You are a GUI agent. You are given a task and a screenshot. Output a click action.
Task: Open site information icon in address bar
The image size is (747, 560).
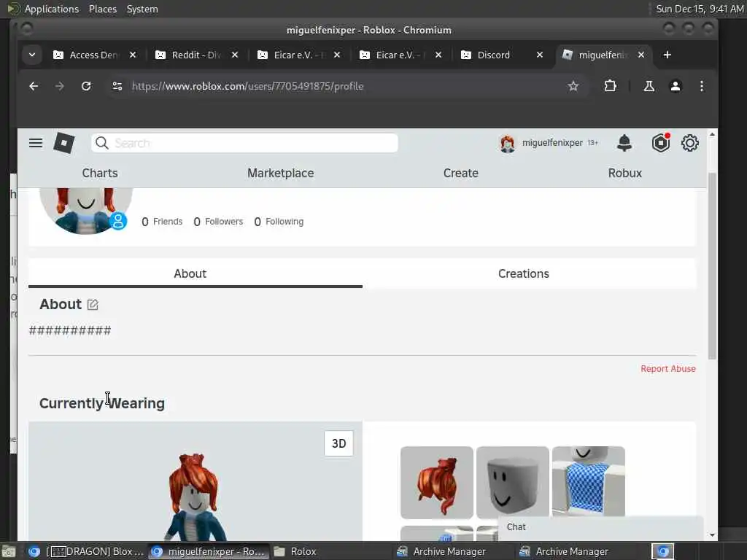coord(117,86)
